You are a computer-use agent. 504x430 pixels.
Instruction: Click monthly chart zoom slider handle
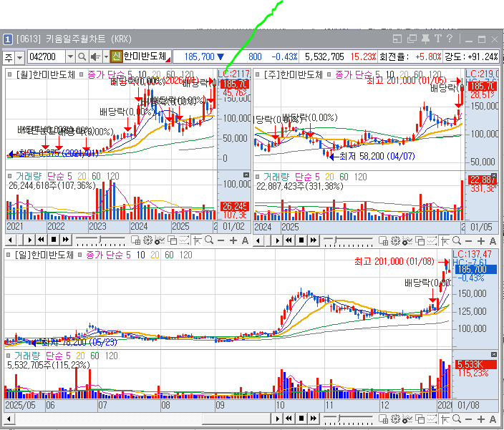click(x=100, y=240)
